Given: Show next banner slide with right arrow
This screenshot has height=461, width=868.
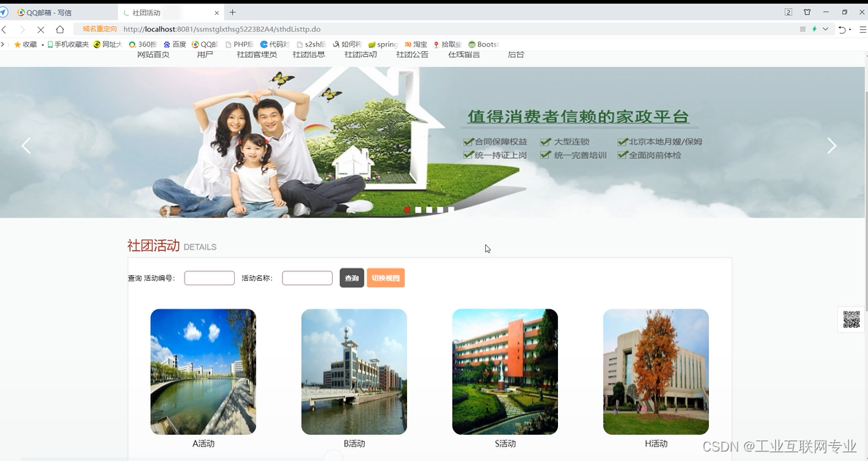Looking at the screenshot, I should coord(832,146).
